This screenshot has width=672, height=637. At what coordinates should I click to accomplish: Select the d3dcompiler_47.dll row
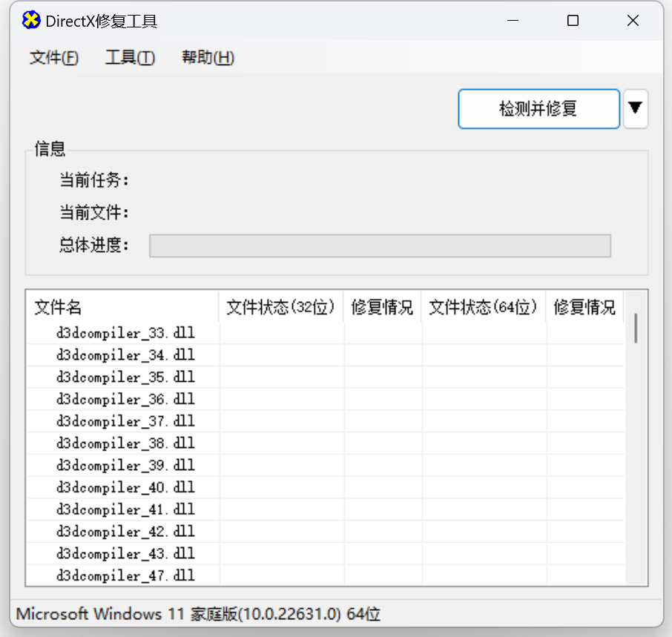(326, 575)
